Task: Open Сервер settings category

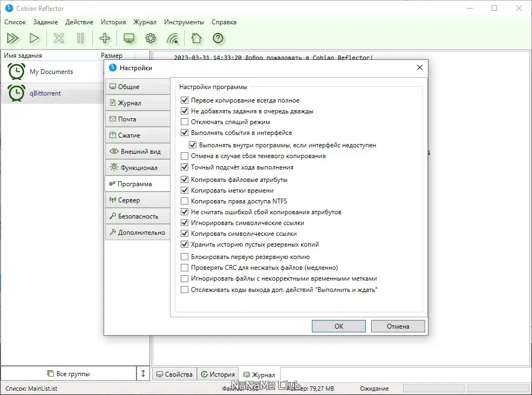Action: (x=138, y=200)
